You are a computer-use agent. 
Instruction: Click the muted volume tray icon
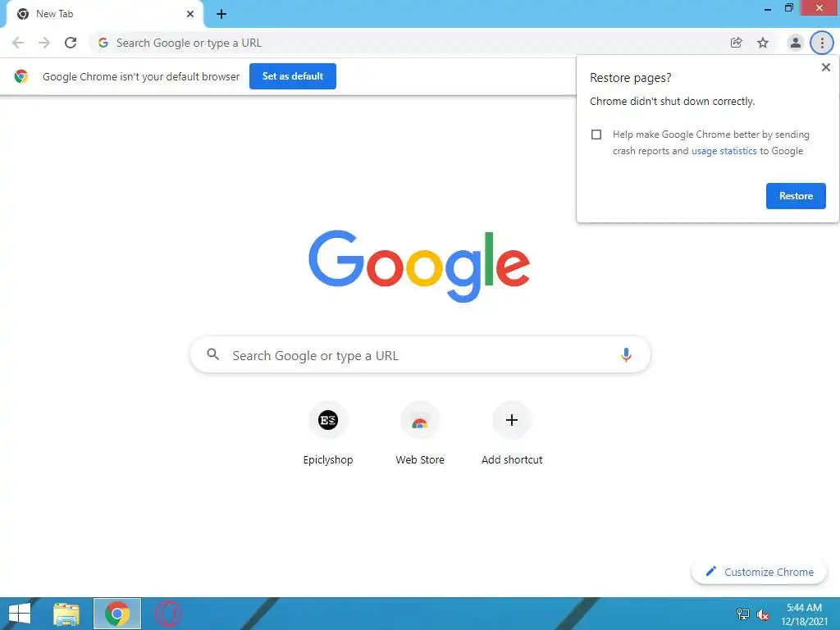tap(762, 614)
